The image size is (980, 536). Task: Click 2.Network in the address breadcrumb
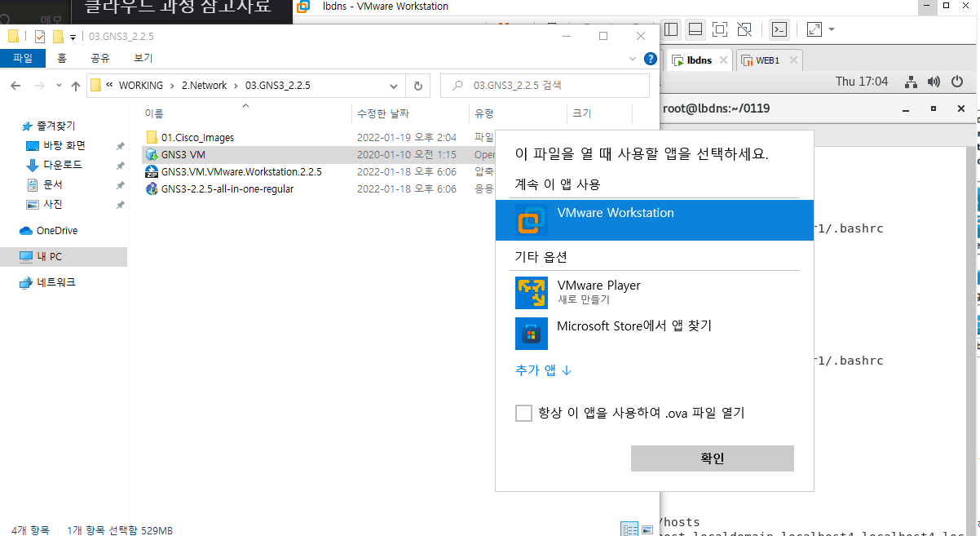click(204, 86)
